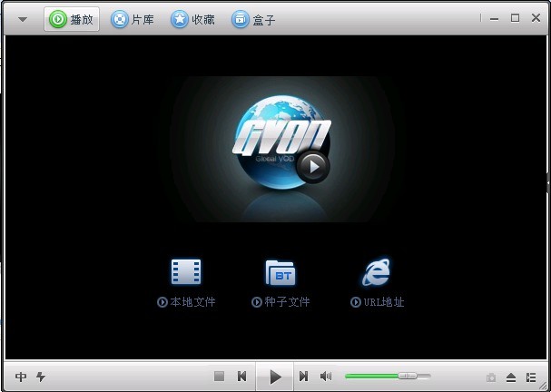
Task: Open the 本地文件 link
Action: pyautogui.click(x=187, y=302)
